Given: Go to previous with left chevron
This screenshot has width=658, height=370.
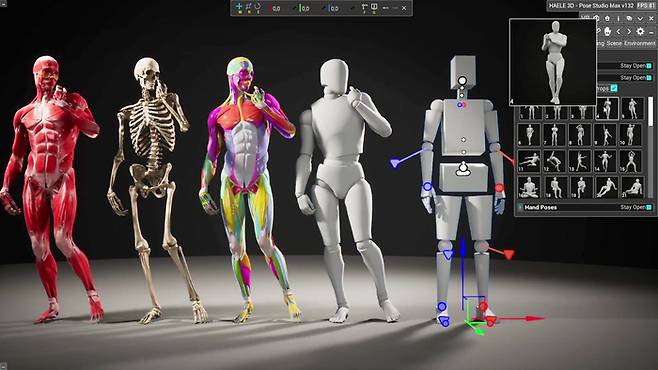Looking at the screenshot, I should pyautogui.click(x=619, y=31).
